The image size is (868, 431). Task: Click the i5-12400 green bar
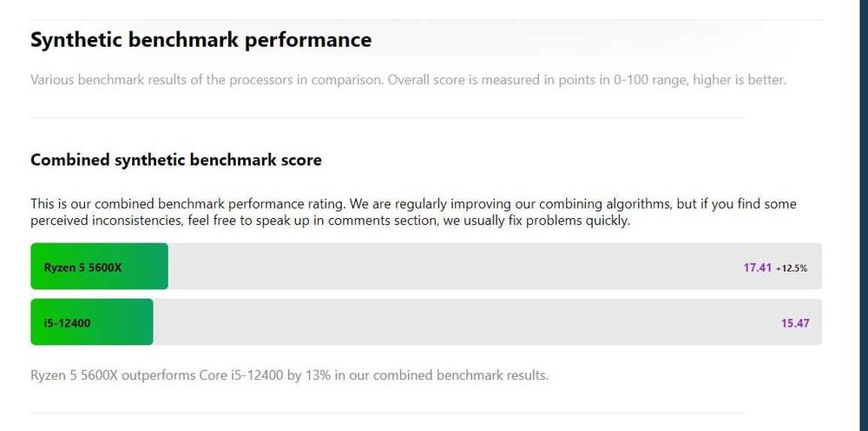coord(92,322)
